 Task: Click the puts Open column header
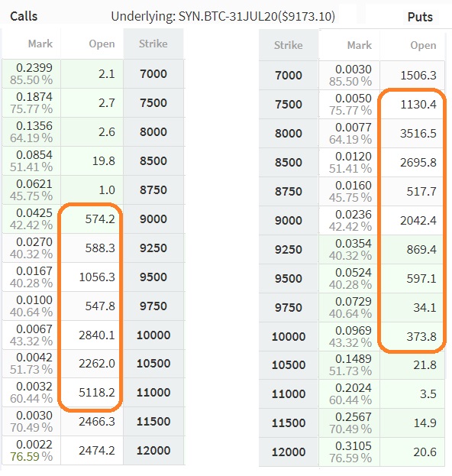423,45
